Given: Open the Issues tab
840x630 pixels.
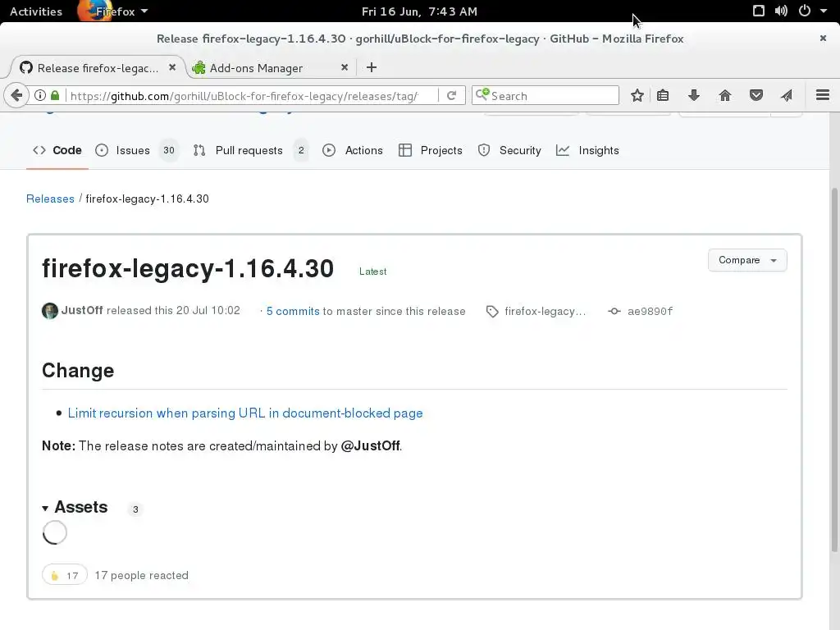Looking at the screenshot, I should coord(136,151).
